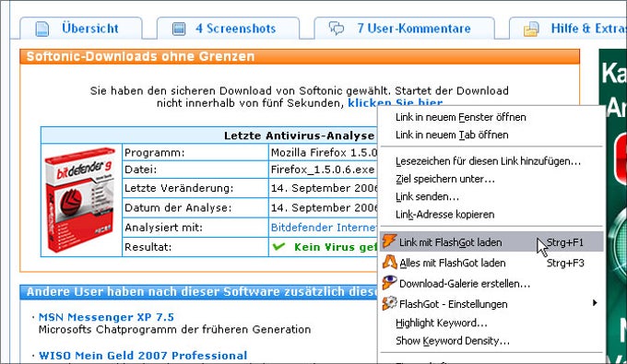Click the 4 Screenshots tab image icon
The width and height of the screenshot is (627, 364).
pos(178,29)
